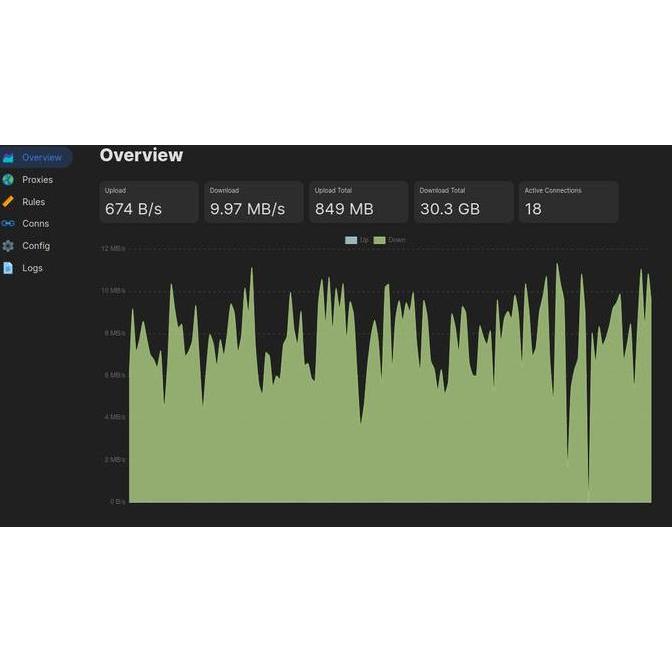Select the Upload Total card showing 849 MB
The image size is (672, 672).
coord(358,202)
